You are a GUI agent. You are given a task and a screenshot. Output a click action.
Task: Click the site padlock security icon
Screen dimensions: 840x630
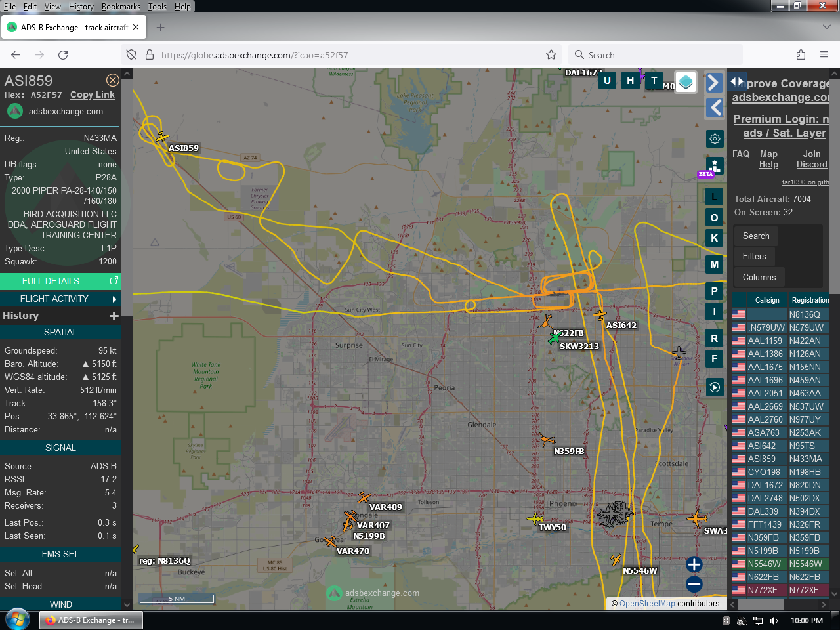(150, 55)
